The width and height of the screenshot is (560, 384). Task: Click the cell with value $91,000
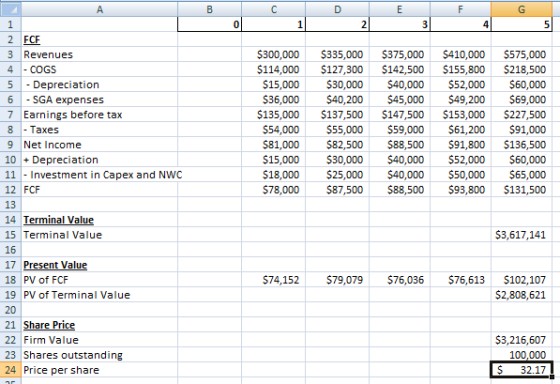tap(522, 129)
